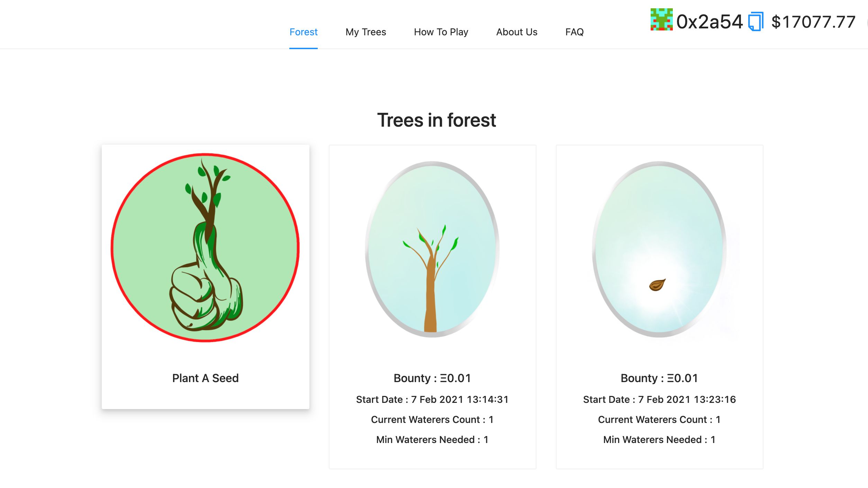
Task: Open the FAQ tab
Action: tap(575, 32)
